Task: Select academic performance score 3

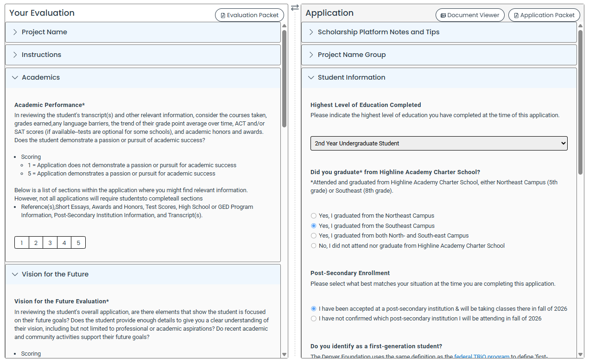Action: coord(50,243)
